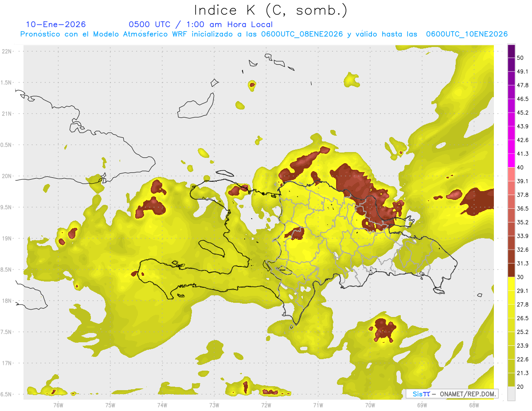Click the colorbar value label '36.5'

coord(523,208)
